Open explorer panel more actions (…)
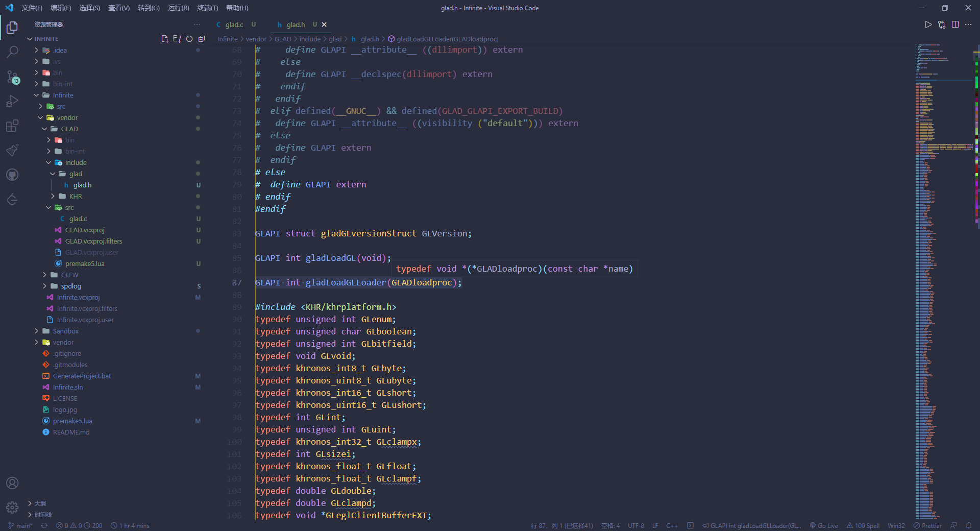The height and width of the screenshot is (531, 980). (197, 25)
